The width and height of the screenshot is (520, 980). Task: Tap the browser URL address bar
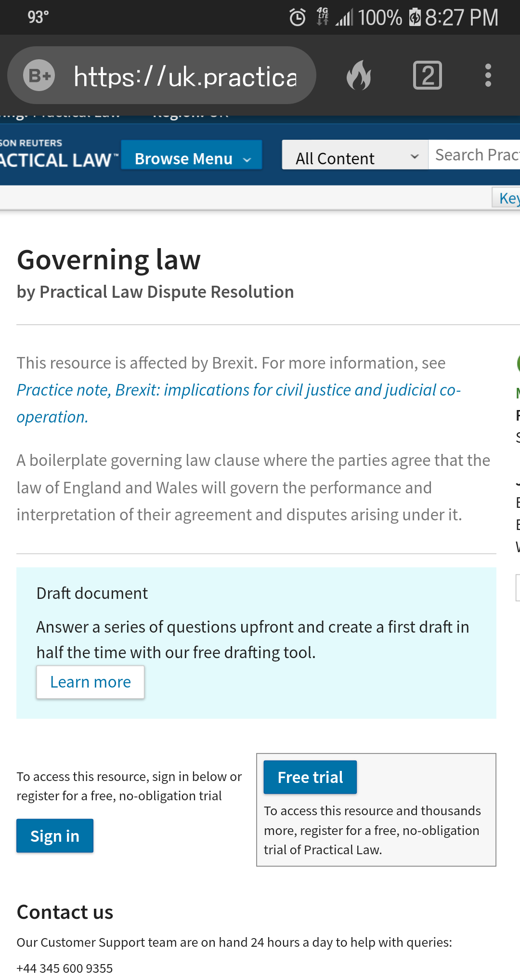[185, 76]
